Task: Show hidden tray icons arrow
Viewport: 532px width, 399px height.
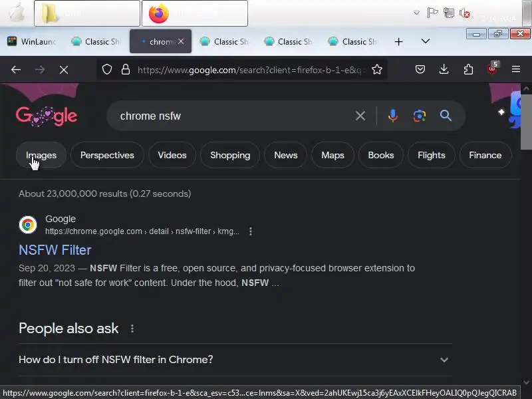Action: (x=416, y=13)
